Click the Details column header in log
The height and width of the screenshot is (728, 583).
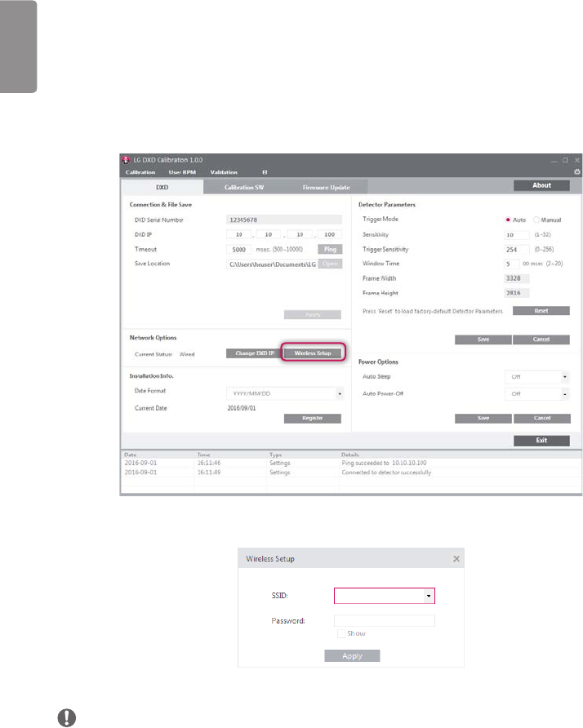pos(349,455)
